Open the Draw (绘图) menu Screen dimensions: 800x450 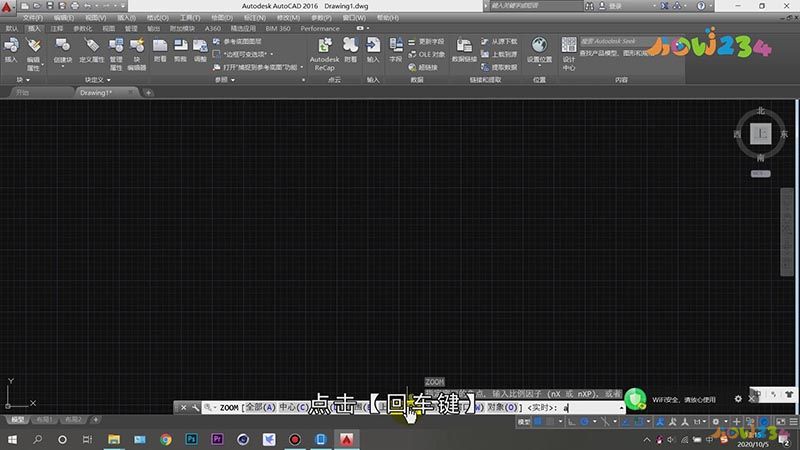coord(222,18)
